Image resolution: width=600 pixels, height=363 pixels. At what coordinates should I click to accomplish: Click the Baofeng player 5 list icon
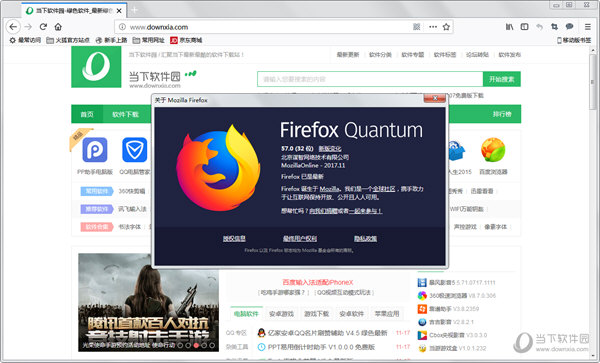(422, 283)
